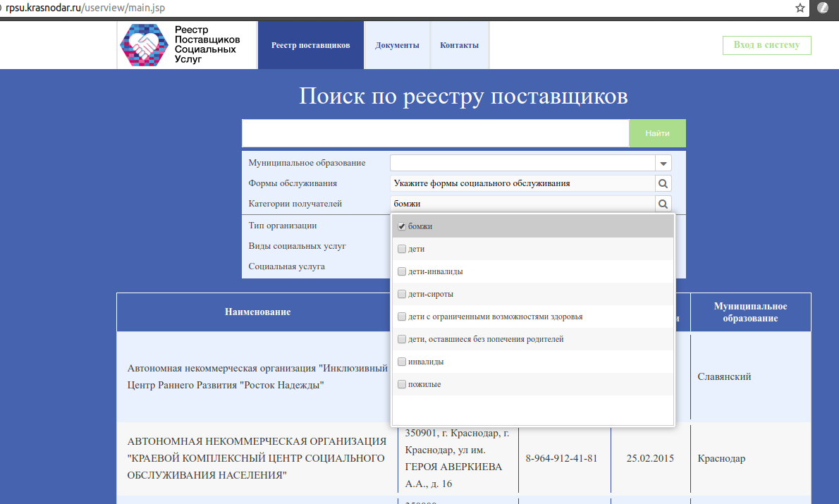The height and width of the screenshot is (504, 839).
Task: Click the browser extension icon beside the star
Action: [822, 8]
